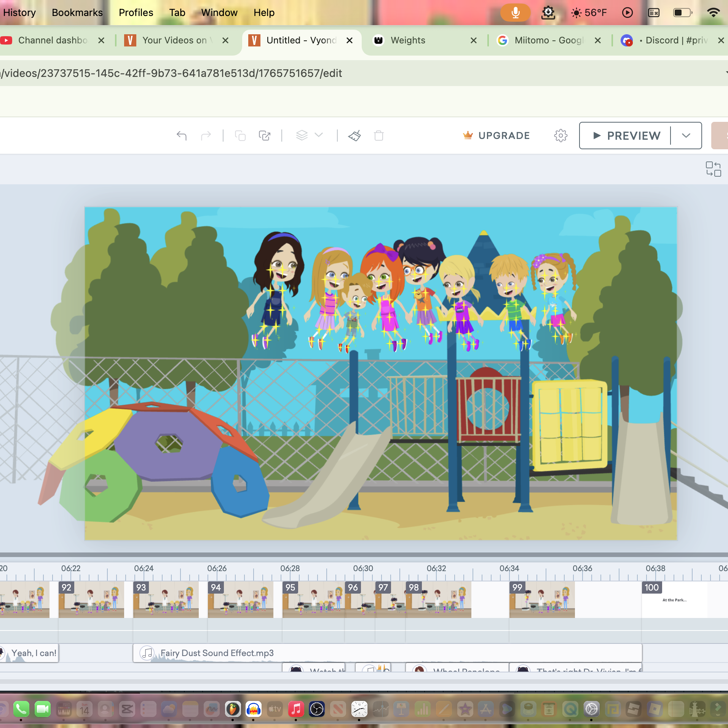Viewport: 728px width, 728px height.
Task: Click the redo arrow icon
Action: click(x=206, y=136)
